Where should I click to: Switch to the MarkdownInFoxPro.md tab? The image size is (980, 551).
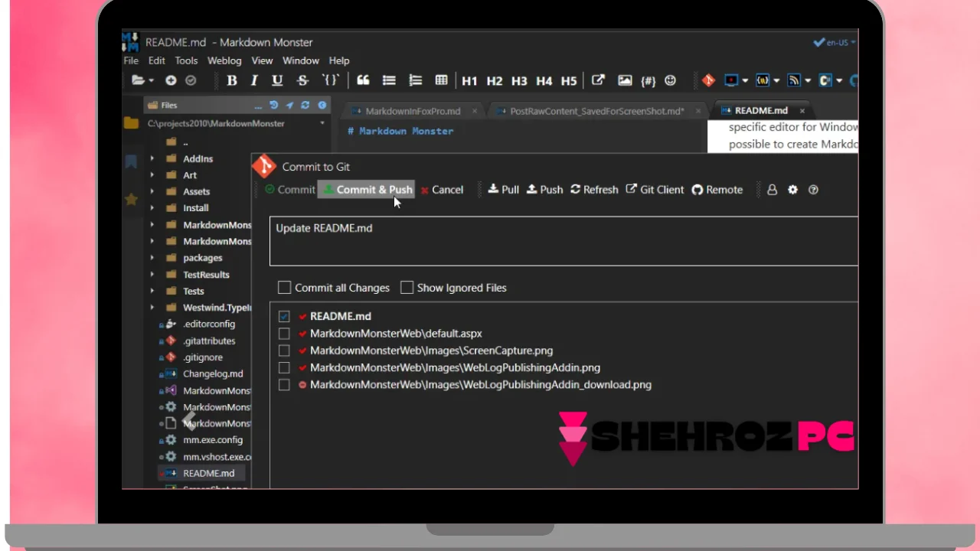pyautogui.click(x=413, y=111)
